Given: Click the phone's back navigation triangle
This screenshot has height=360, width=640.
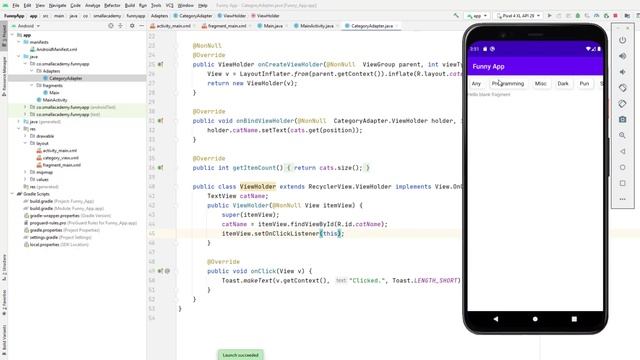Looking at the screenshot, I should [x=496, y=319].
